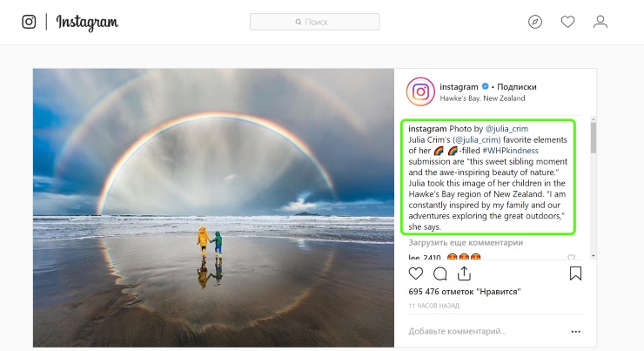Viewport: 644px width, 351px height.
Task: Open the three-dots more options menu
Action: point(576,332)
